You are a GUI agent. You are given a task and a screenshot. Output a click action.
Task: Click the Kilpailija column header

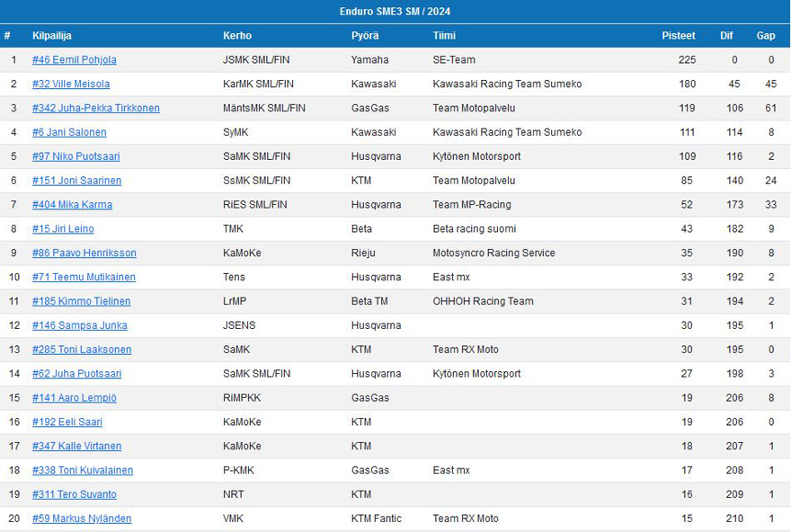click(x=52, y=36)
